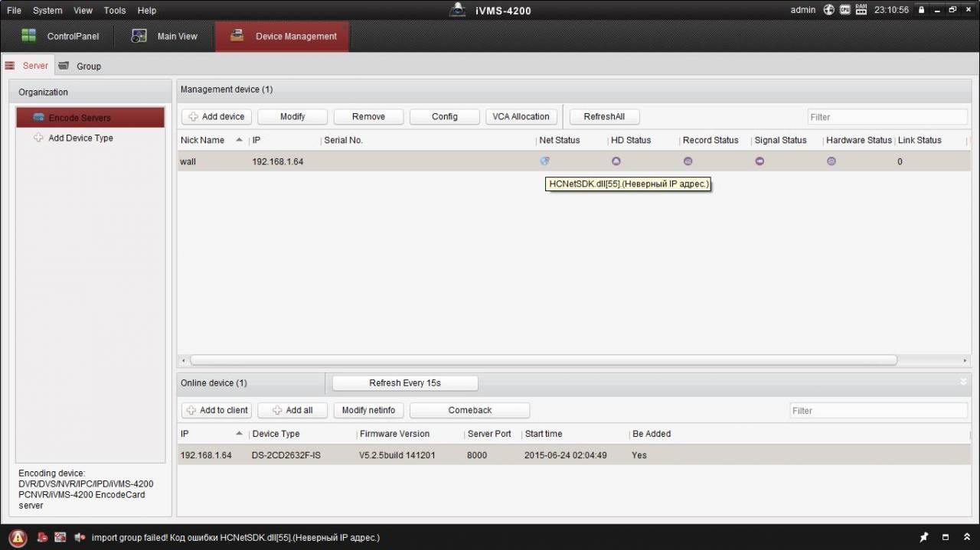Click the admin user label
980x550 pixels.
click(803, 11)
